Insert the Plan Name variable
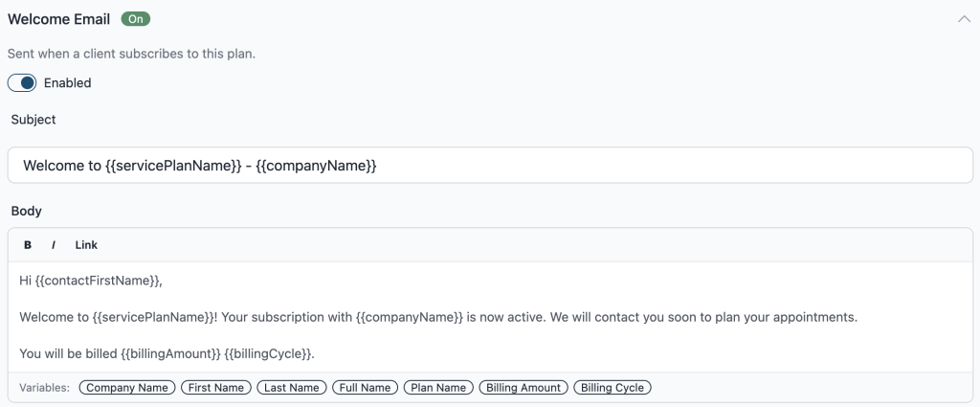980x407 pixels. point(438,388)
